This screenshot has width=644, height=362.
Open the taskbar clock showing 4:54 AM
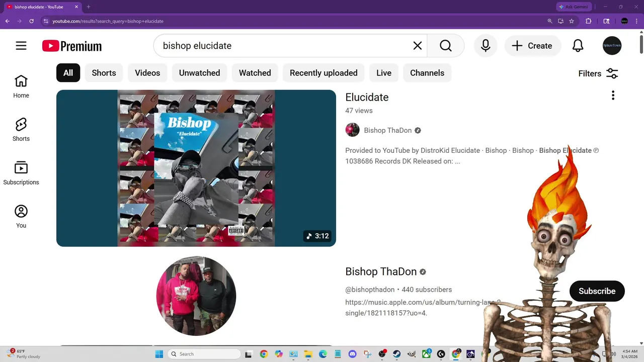(630, 354)
